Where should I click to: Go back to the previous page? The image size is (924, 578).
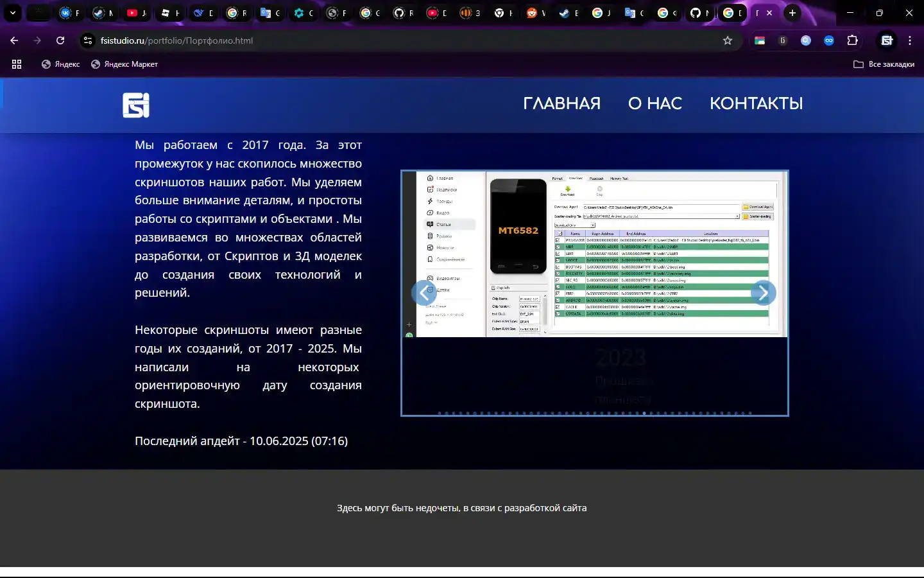[14, 40]
